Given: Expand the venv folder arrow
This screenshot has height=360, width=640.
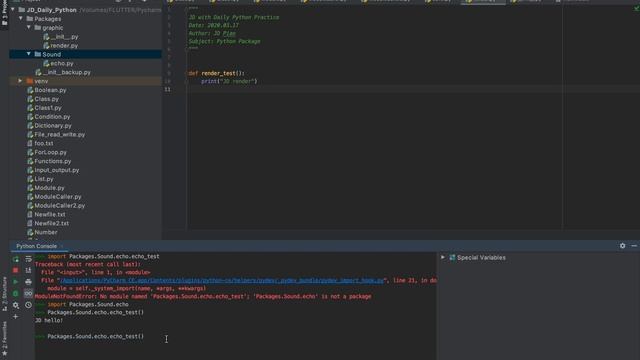Looking at the screenshot, I should point(20,81).
